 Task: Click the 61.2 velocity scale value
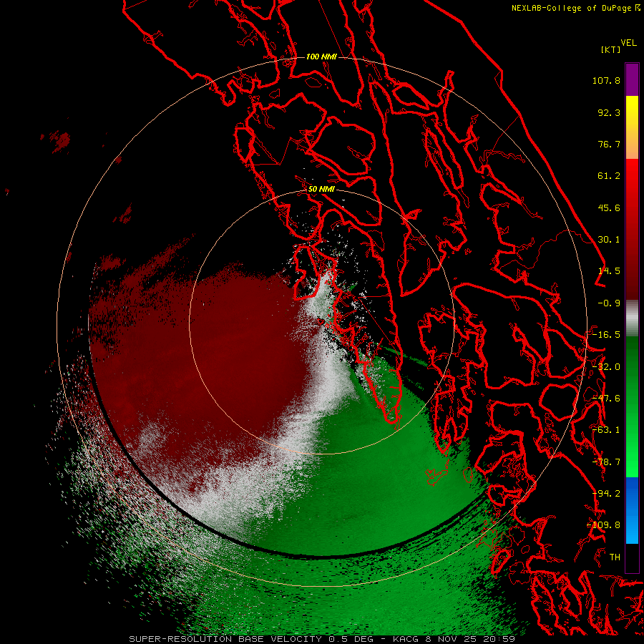coord(609,176)
